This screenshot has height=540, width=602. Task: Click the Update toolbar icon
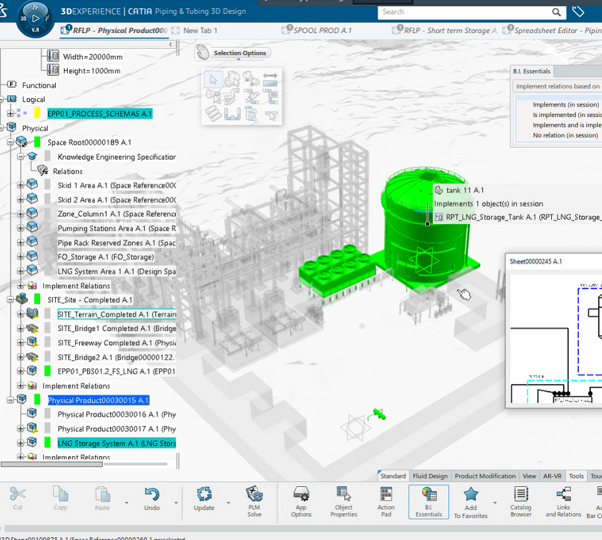pyautogui.click(x=204, y=499)
